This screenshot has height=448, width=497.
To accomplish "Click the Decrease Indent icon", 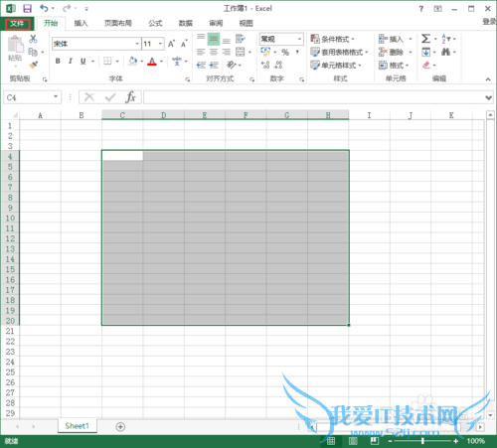I will 201,65.
